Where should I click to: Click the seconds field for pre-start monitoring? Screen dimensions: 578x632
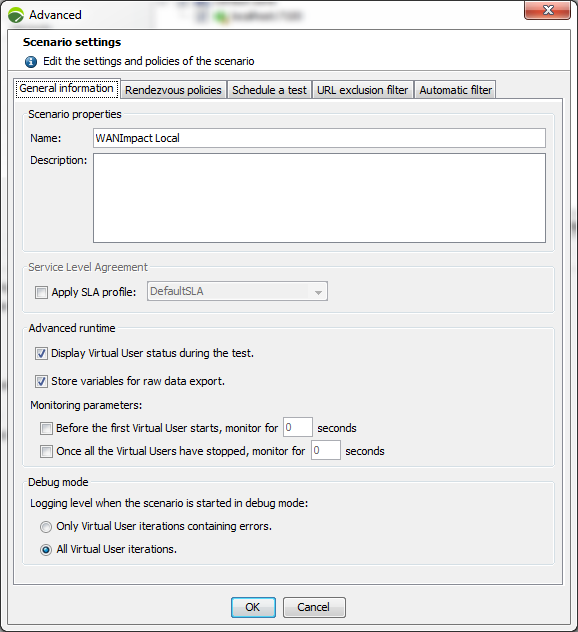[x=297, y=427]
